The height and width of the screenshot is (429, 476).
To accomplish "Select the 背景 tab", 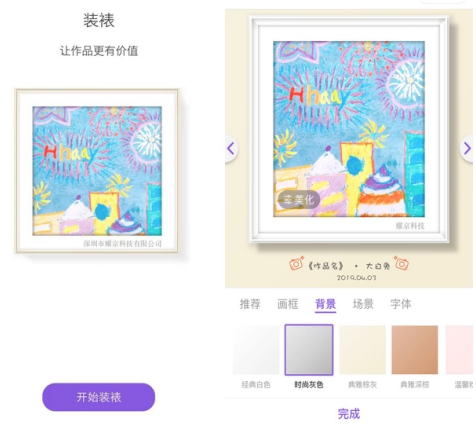I will [325, 304].
